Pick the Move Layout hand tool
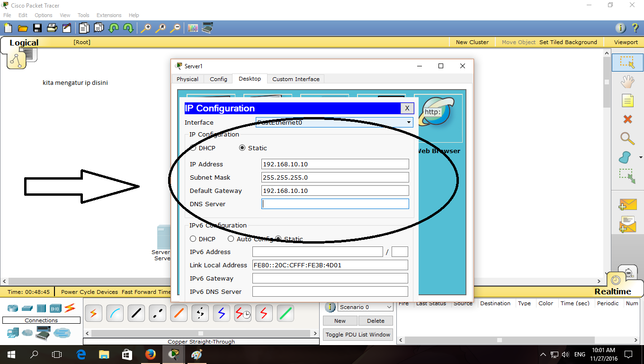This screenshot has height=364, width=644. coord(627,82)
